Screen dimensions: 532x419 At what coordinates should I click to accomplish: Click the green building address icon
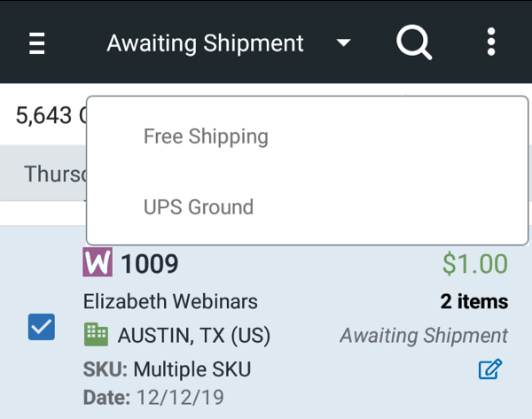point(96,335)
